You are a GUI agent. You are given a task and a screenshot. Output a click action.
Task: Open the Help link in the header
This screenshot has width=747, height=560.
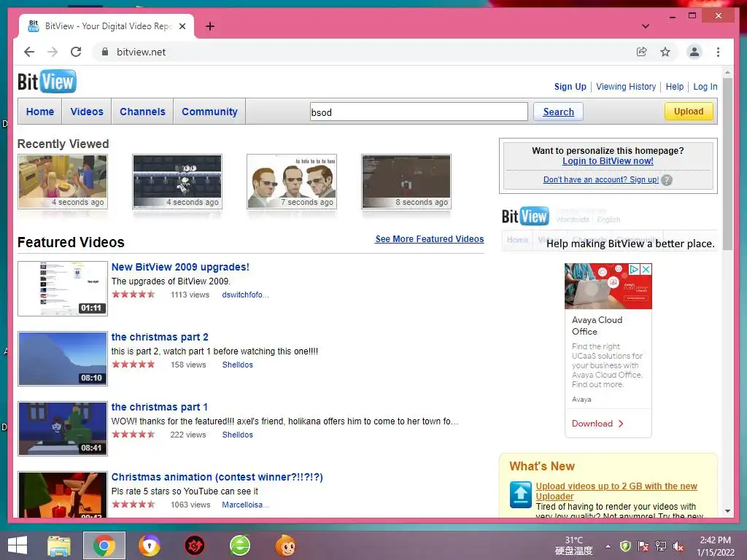[x=675, y=87]
